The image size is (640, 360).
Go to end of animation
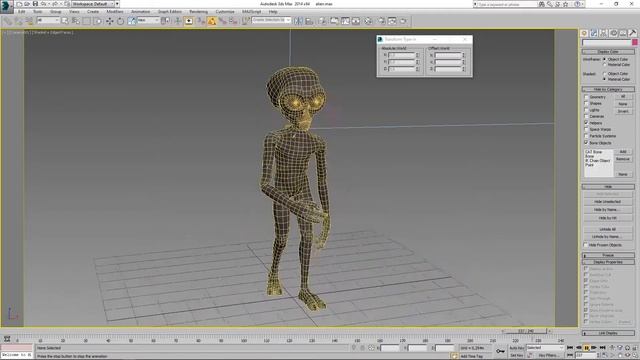602,348
